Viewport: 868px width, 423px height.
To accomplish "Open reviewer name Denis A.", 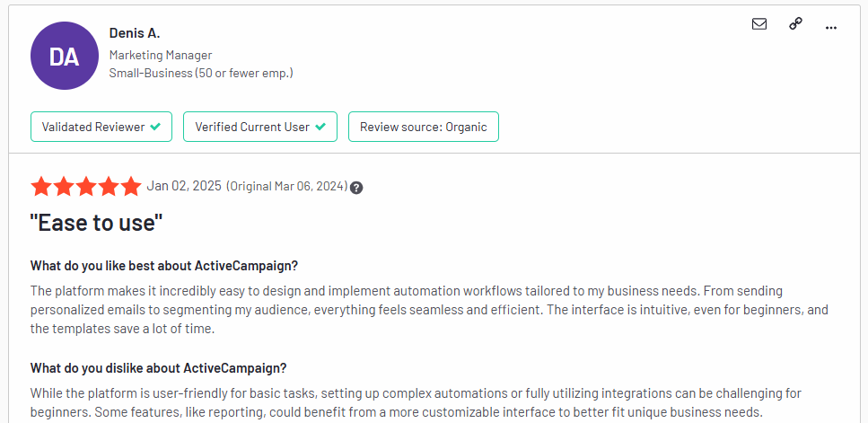I will 135,33.
